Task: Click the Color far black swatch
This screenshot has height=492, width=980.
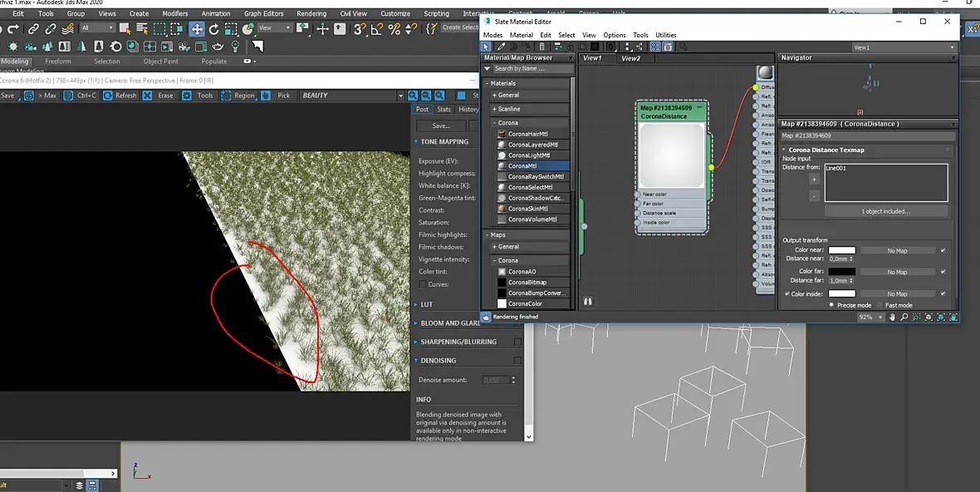Action: click(842, 271)
